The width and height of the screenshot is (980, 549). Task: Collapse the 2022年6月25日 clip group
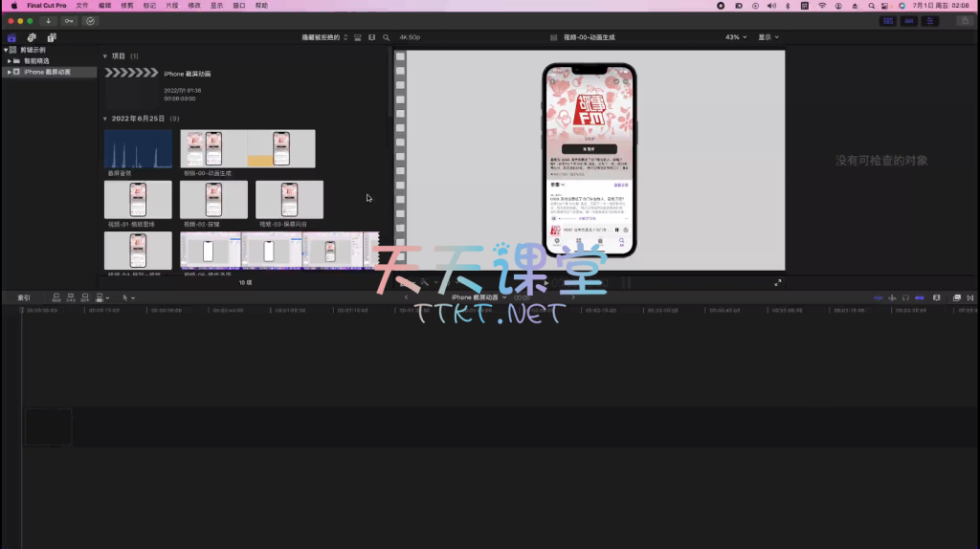pos(105,119)
